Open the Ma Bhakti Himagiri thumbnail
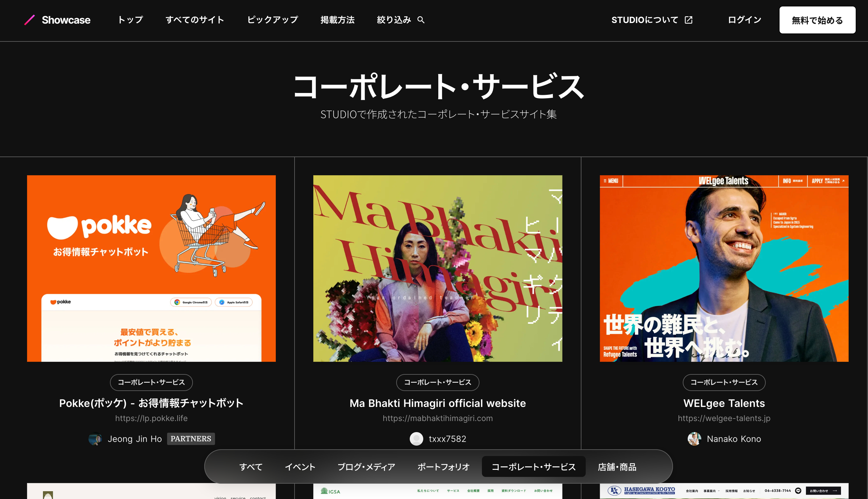868x499 pixels. 438,268
